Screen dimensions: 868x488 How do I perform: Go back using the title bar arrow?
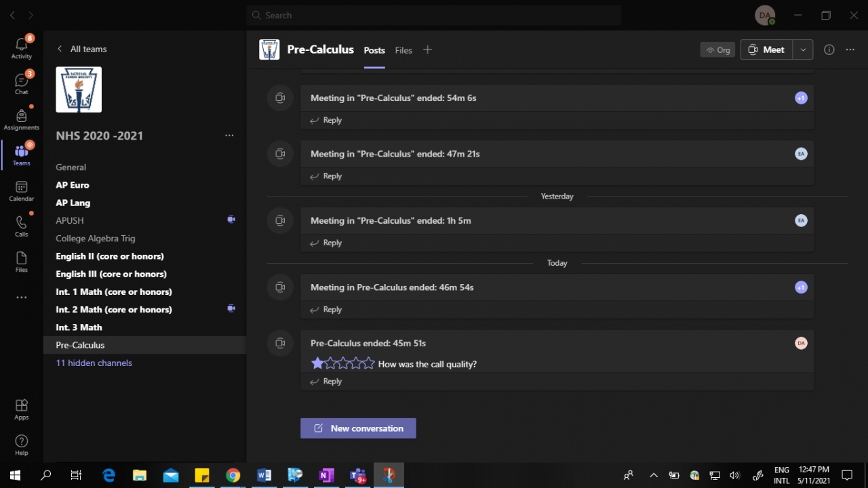pos(12,15)
